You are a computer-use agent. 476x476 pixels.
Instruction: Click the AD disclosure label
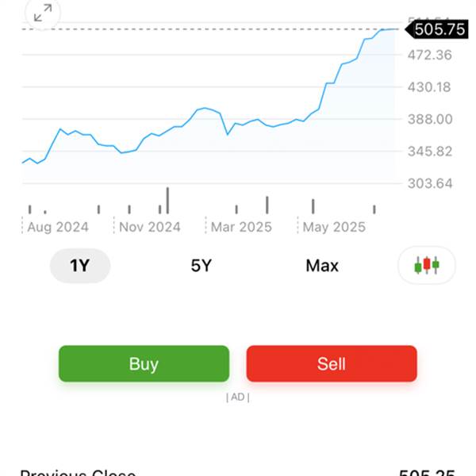tap(238, 397)
